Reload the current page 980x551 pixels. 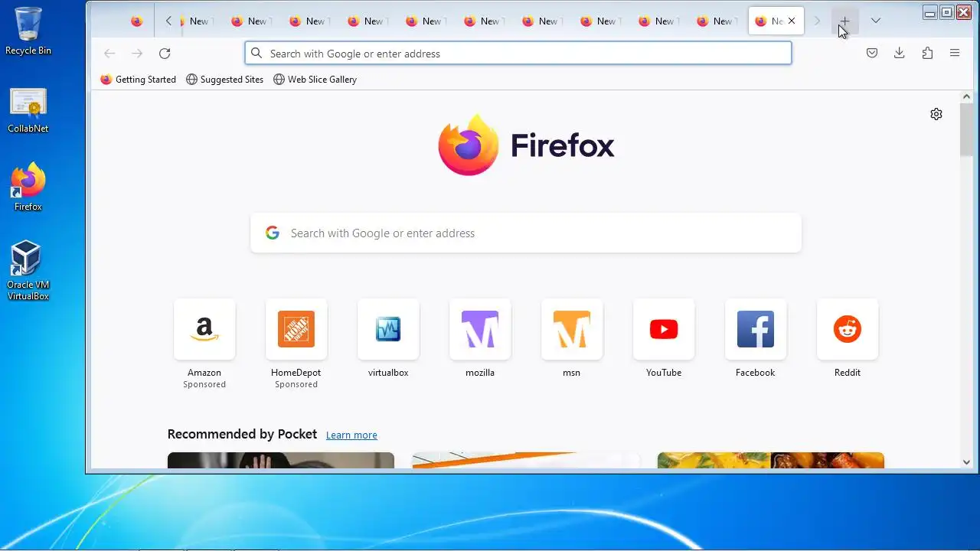(165, 53)
